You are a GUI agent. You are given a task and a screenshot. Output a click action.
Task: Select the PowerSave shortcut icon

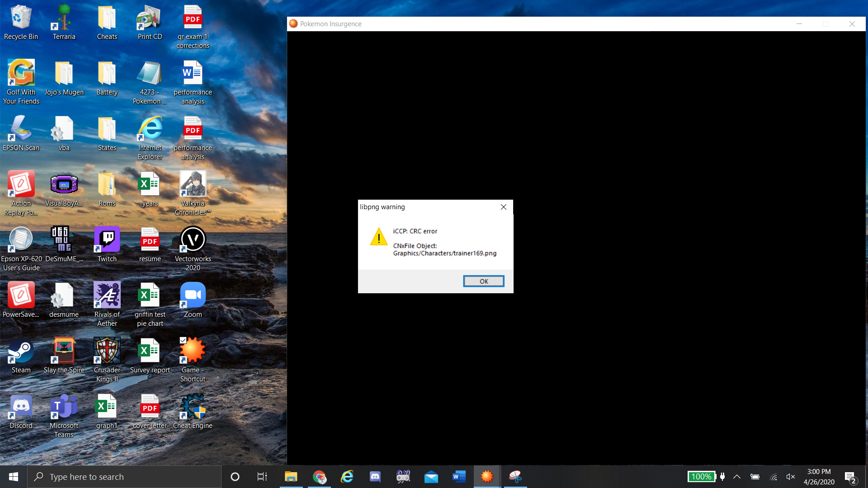pyautogui.click(x=21, y=300)
